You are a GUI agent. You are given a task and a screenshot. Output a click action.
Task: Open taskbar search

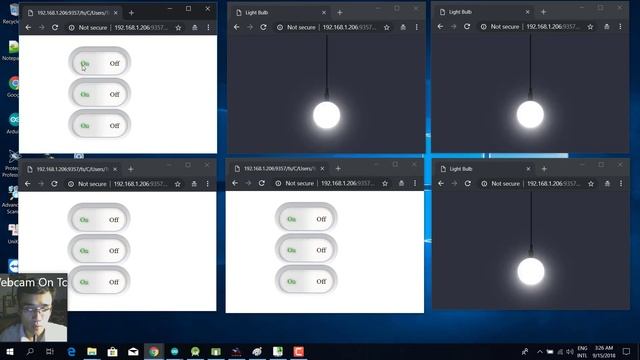pos(29,351)
